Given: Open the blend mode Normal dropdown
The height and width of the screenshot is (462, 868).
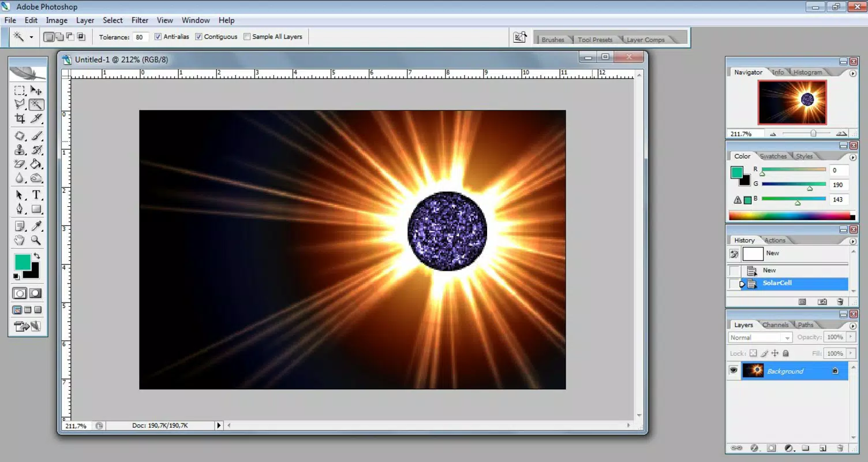Looking at the screenshot, I should (760, 338).
